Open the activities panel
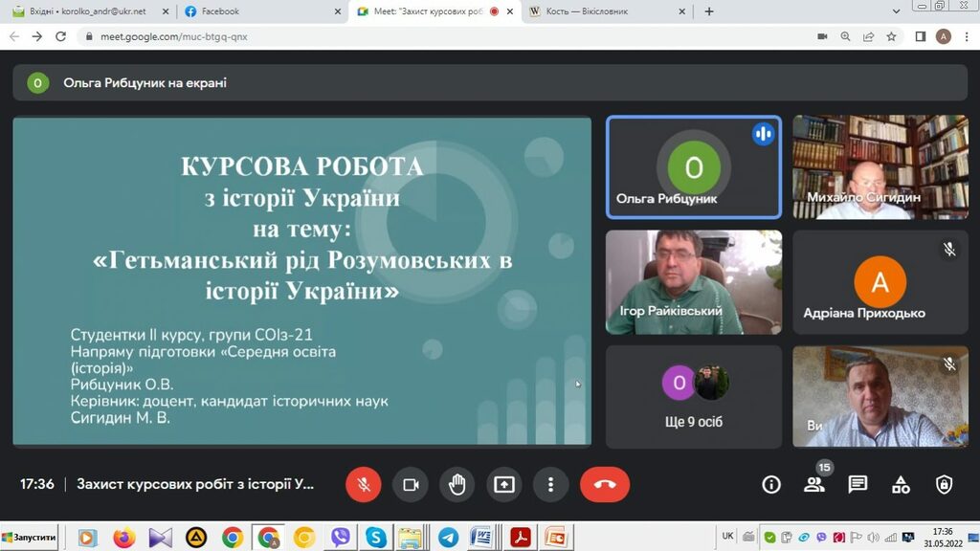The width and height of the screenshot is (980, 551). tap(901, 484)
